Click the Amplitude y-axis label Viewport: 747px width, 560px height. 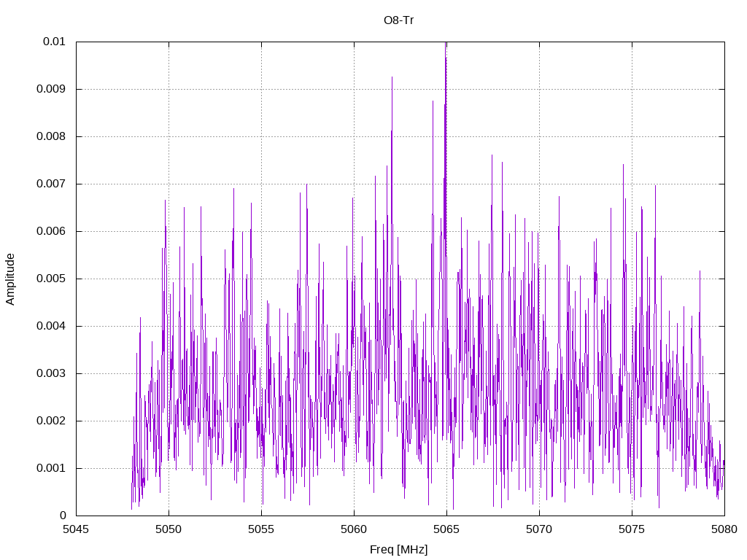coord(10,279)
